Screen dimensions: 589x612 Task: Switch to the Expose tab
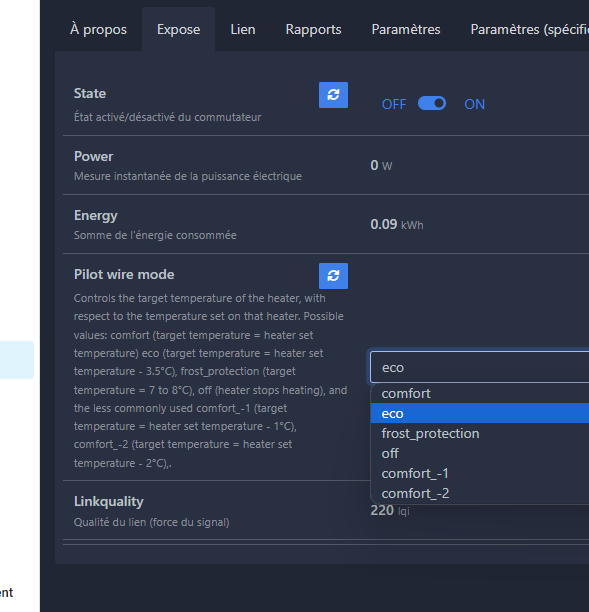click(x=178, y=30)
